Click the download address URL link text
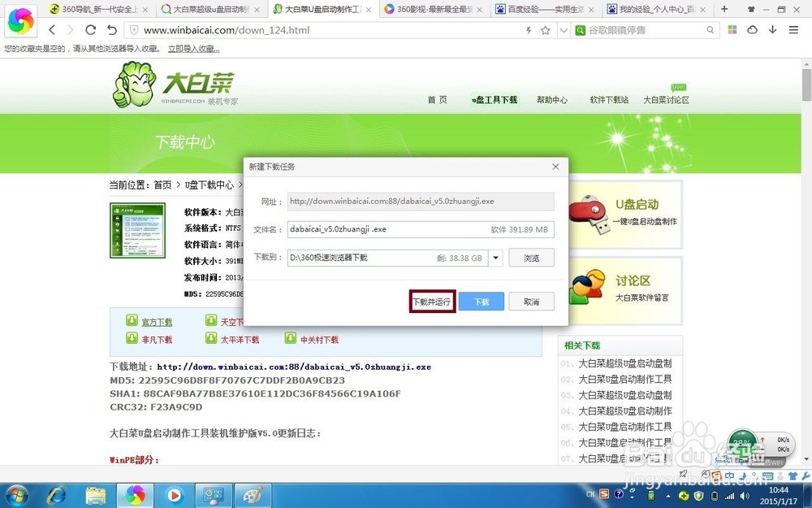 coord(294,367)
